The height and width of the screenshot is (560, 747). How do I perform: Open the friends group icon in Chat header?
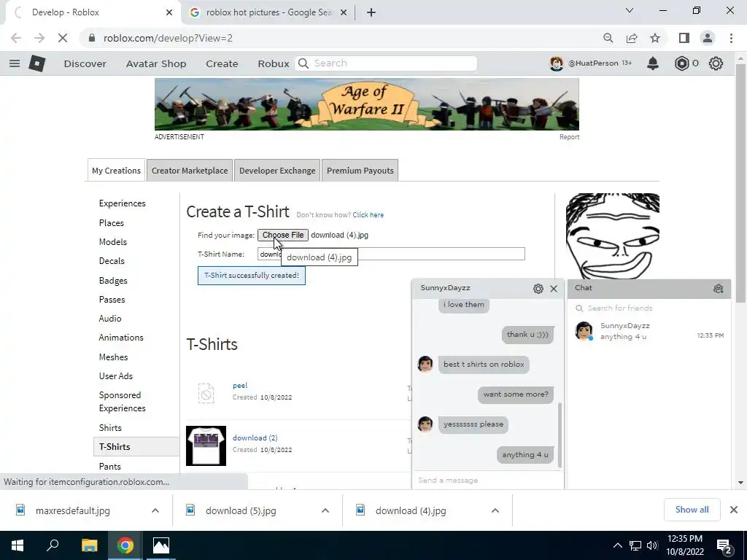[x=718, y=289]
